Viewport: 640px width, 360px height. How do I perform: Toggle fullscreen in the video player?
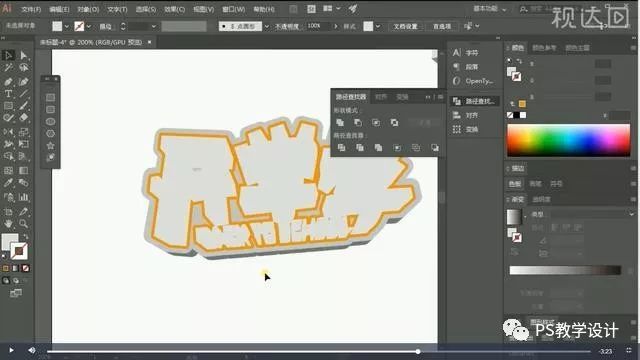tap(629, 351)
